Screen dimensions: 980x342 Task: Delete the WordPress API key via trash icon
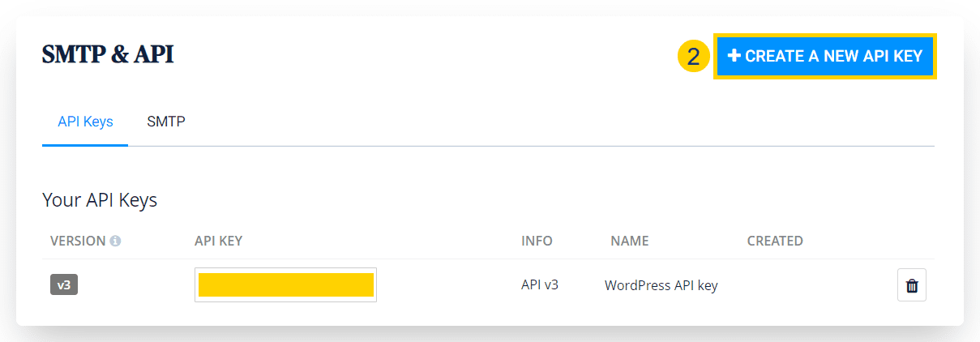click(x=912, y=285)
